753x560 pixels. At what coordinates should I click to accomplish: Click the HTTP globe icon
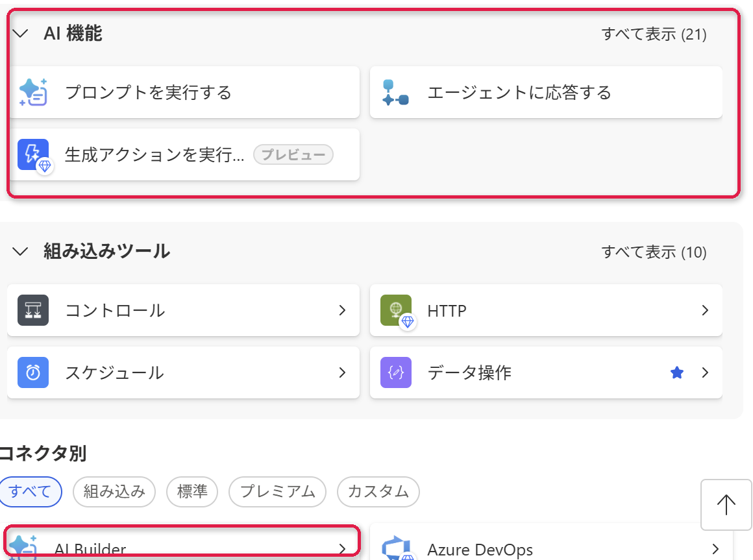[x=396, y=310]
